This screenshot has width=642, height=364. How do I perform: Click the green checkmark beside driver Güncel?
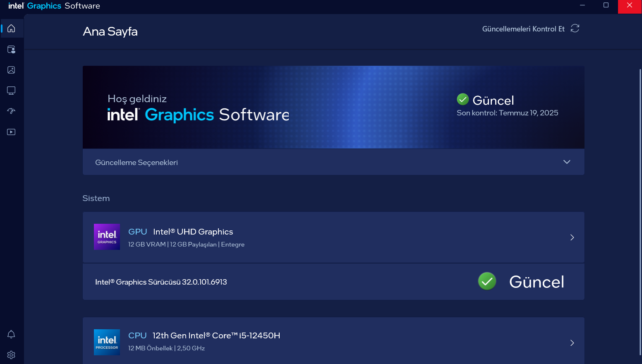point(487,281)
